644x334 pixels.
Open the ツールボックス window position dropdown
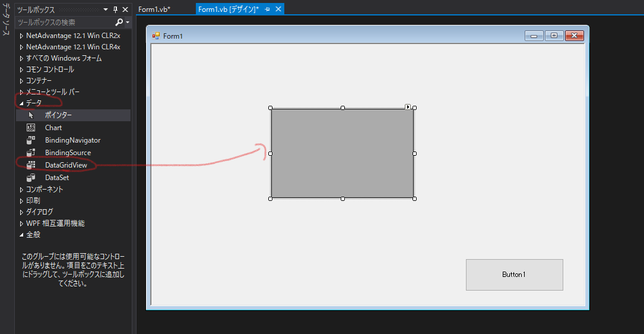pyautogui.click(x=106, y=10)
